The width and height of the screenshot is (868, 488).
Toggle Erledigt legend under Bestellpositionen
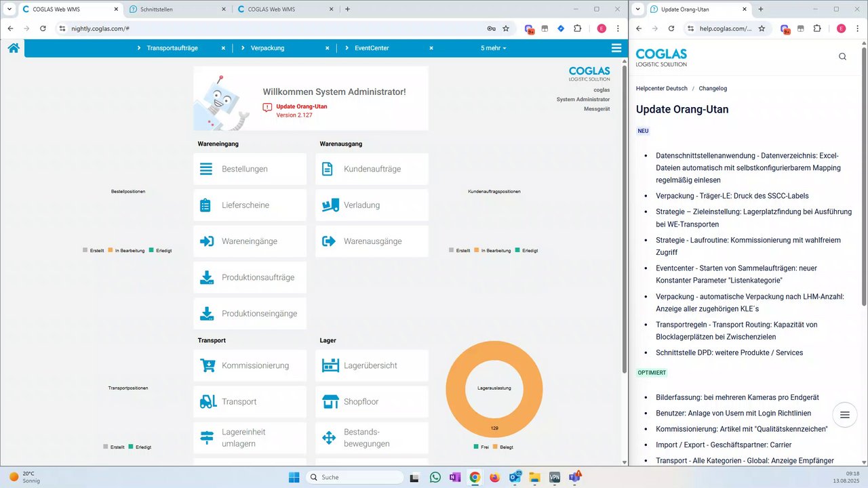coord(160,250)
